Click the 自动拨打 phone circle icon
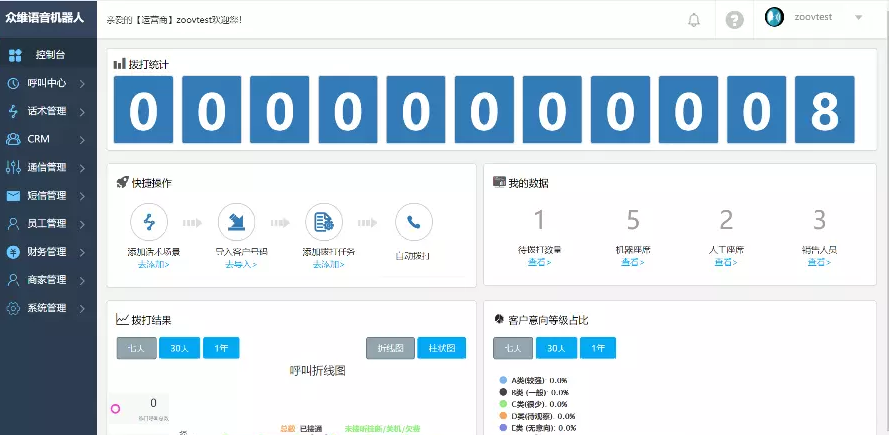Image resolution: width=889 pixels, height=435 pixels. tap(413, 222)
